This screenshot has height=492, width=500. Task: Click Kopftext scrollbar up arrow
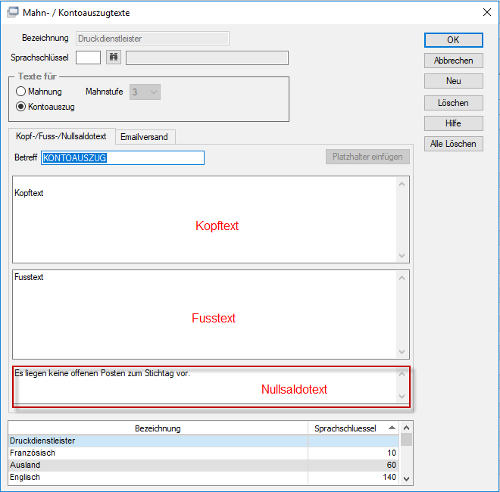[x=402, y=184]
